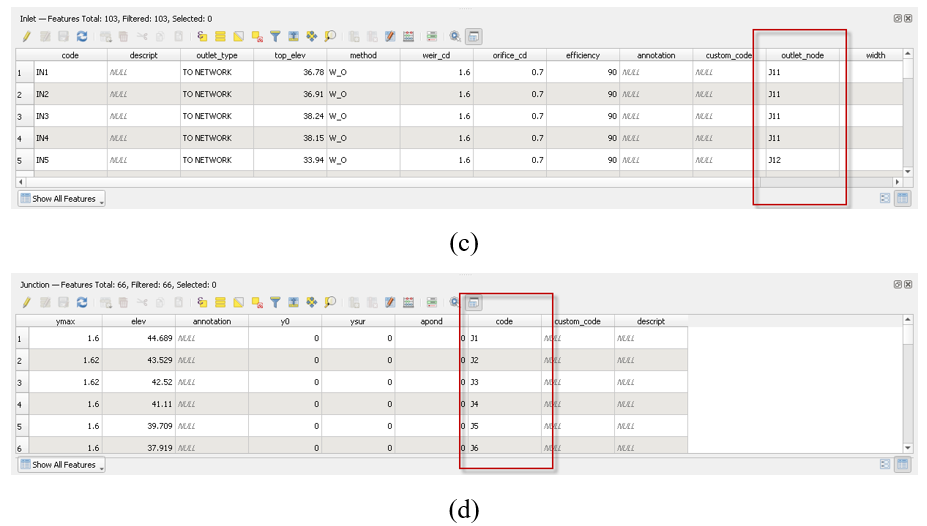927x526 pixels.
Task: Toggle editing mode in the Inlet table
Action: [x=27, y=36]
